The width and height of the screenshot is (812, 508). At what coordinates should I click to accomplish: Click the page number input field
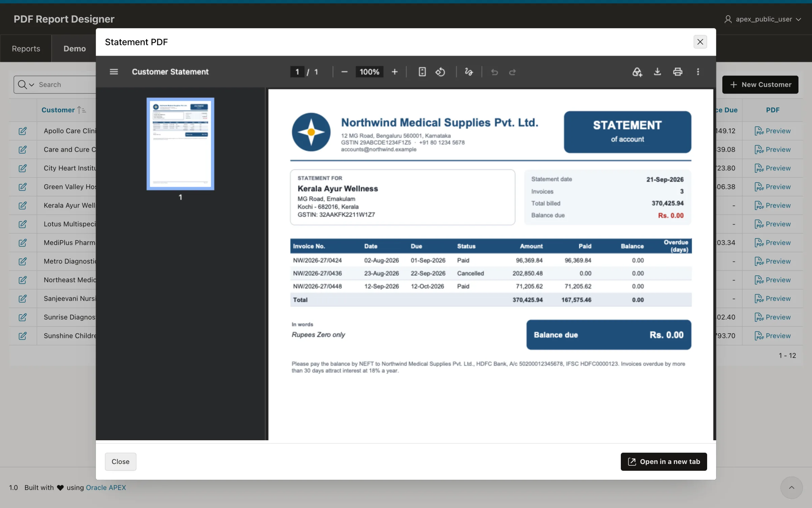click(x=297, y=72)
